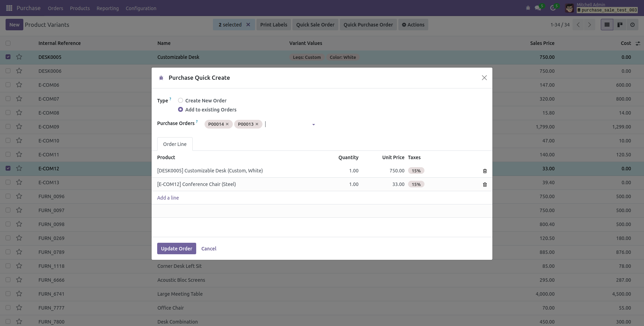Uncheck the DESK0005 row checkbox
Screen dimensions: 644x326
(8, 57)
